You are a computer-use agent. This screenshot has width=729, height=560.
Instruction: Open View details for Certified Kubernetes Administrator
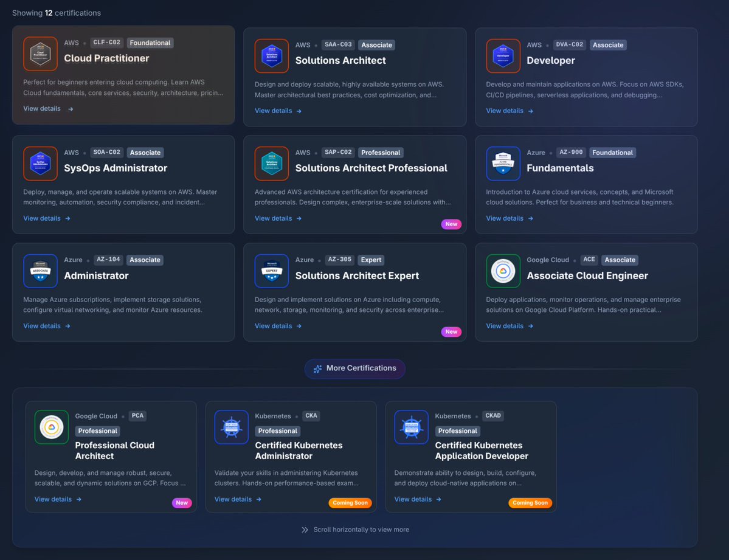click(238, 499)
